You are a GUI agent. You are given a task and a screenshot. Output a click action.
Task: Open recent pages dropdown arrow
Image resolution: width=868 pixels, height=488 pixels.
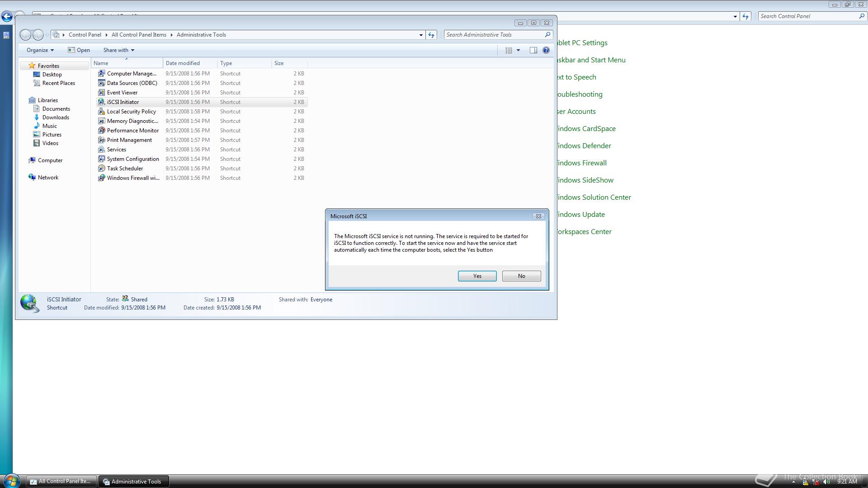[x=47, y=35]
